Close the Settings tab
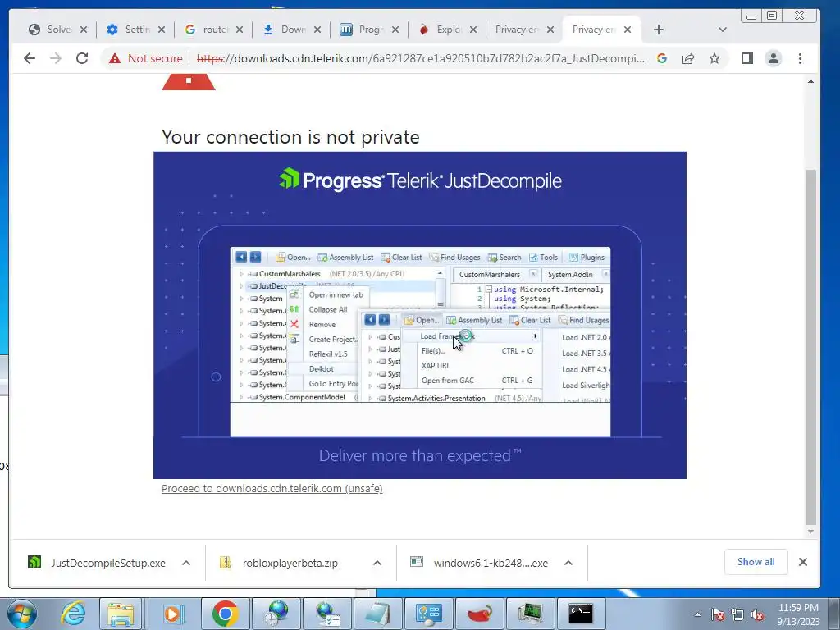The image size is (840, 630). (162, 30)
